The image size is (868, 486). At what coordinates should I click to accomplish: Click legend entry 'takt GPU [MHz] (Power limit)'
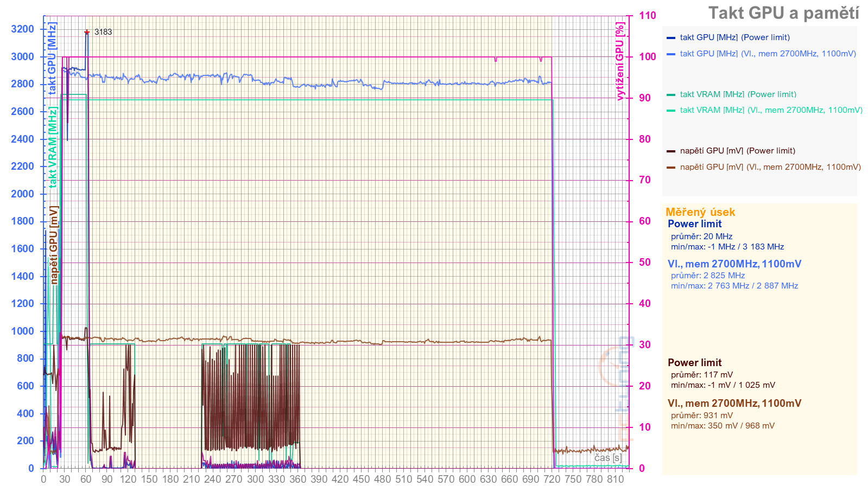735,37
